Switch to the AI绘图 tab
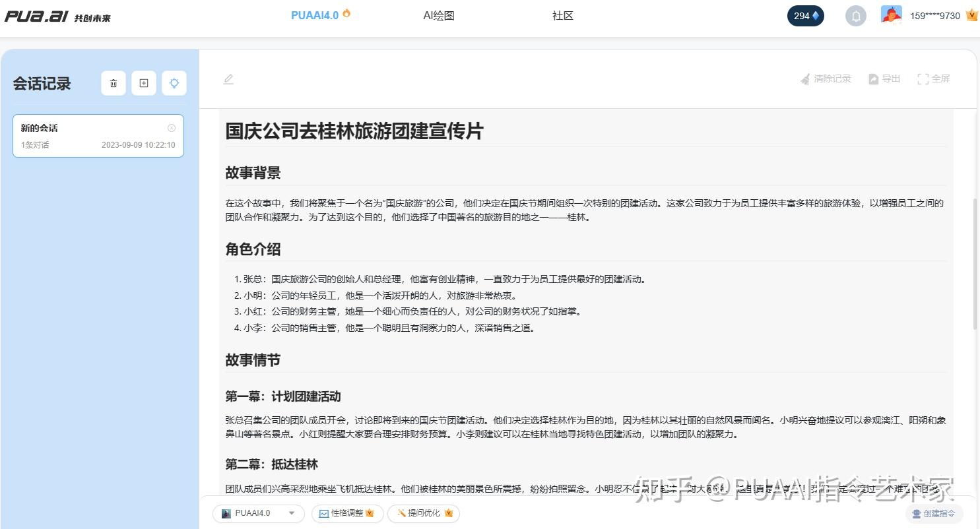The image size is (980, 529). coord(439,15)
